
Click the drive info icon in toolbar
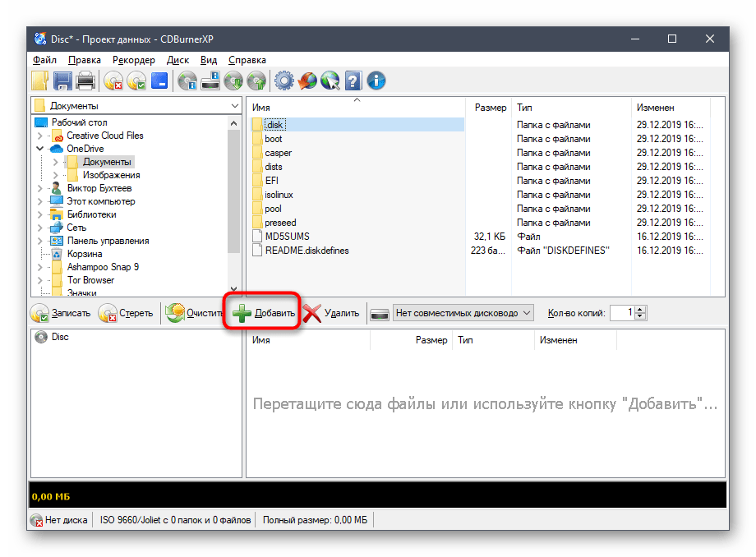pos(211,81)
